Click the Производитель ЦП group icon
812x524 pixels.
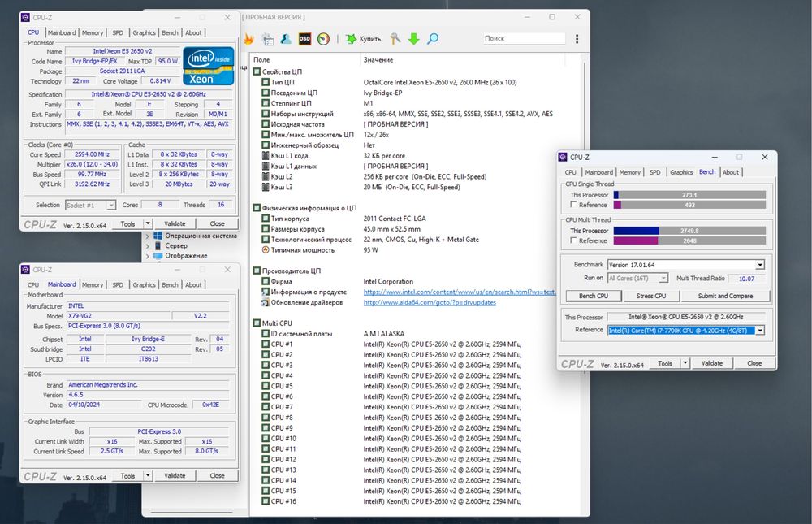tap(257, 271)
